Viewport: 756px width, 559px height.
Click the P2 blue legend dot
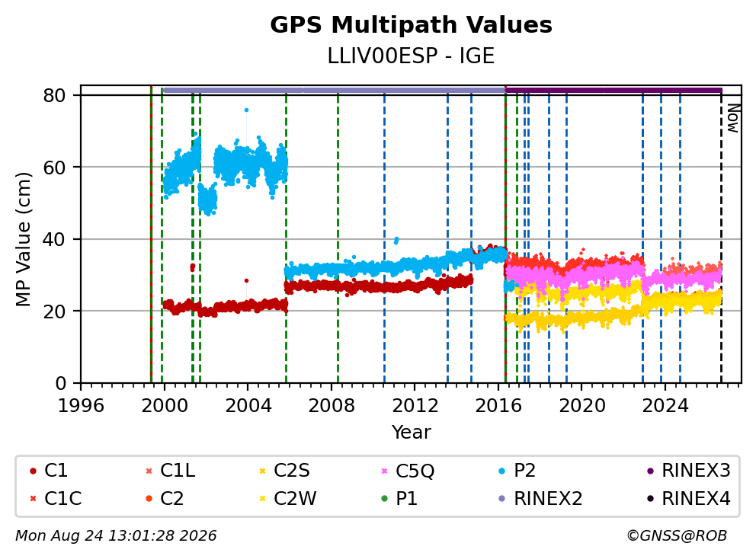click(502, 471)
